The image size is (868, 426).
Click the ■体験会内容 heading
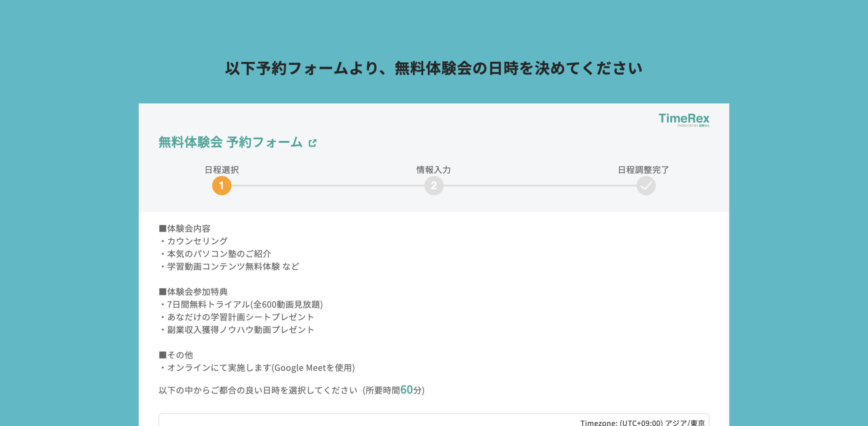point(184,228)
